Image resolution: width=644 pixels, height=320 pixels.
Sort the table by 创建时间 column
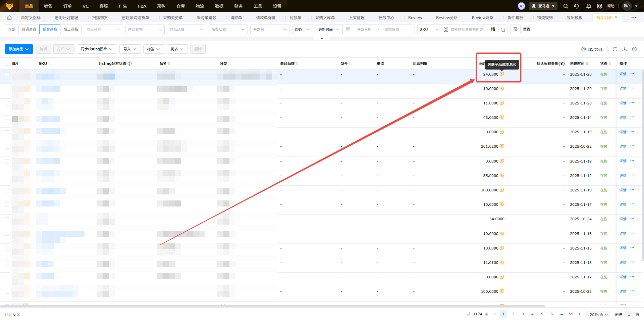(x=587, y=64)
